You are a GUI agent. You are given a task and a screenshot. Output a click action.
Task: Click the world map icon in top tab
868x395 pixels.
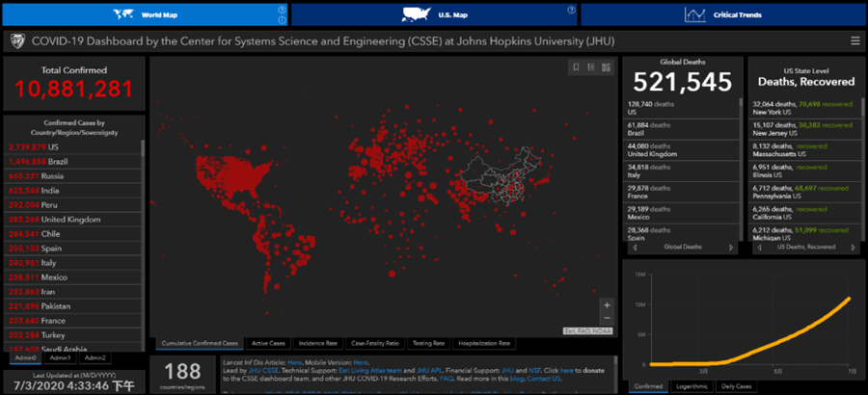tap(123, 14)
